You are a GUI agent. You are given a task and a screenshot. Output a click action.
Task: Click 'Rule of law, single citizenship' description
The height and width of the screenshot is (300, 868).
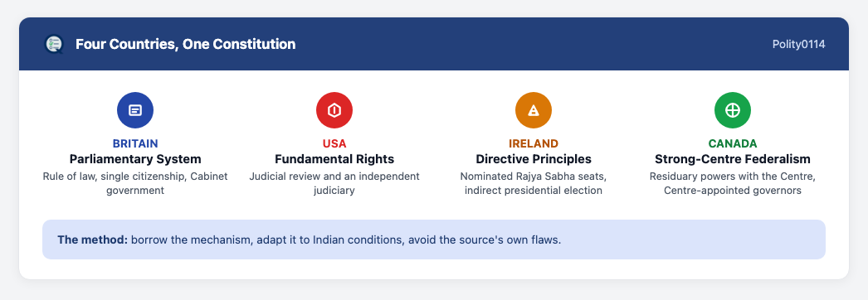135,183
